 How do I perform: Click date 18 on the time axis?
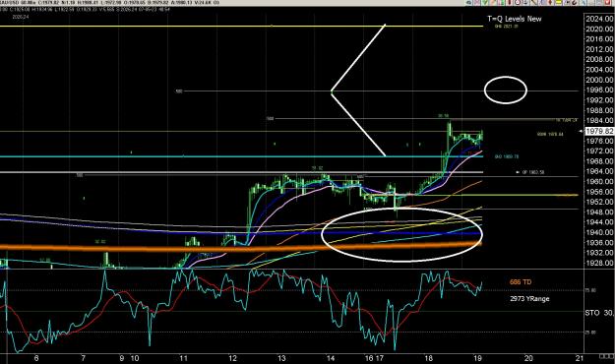tap(429, 358)
